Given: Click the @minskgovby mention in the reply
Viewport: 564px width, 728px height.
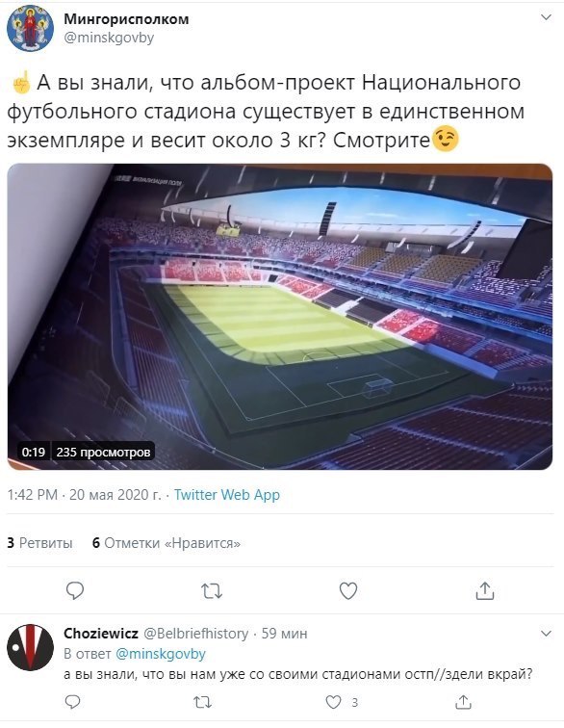Looking at the screenshot, I should pyautogui.click(x=160, y=654).
